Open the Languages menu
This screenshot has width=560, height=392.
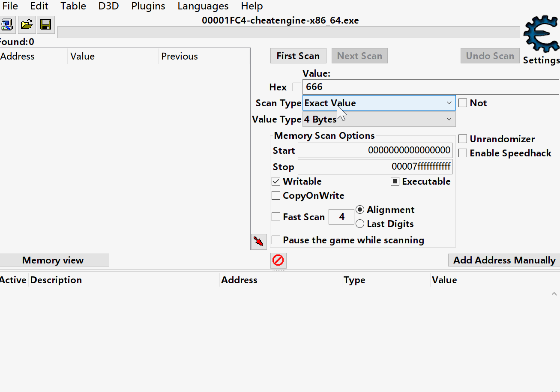(x=203, y=6)
